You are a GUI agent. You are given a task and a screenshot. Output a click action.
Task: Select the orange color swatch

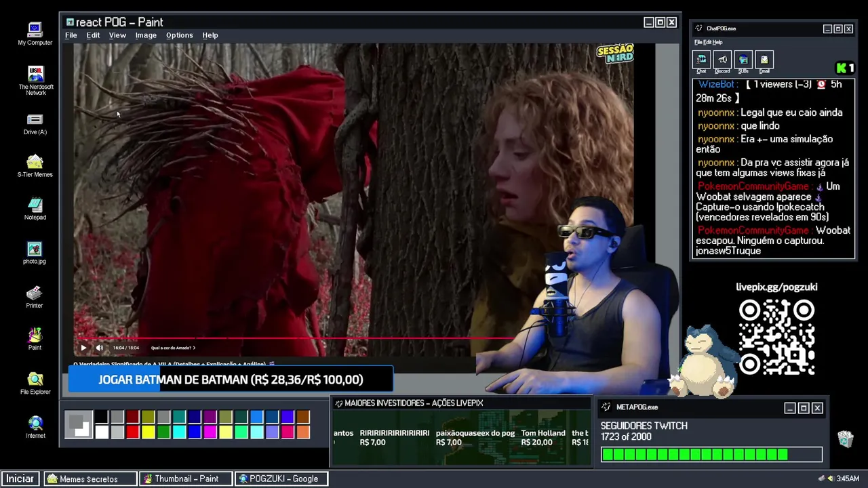point(303,432)
